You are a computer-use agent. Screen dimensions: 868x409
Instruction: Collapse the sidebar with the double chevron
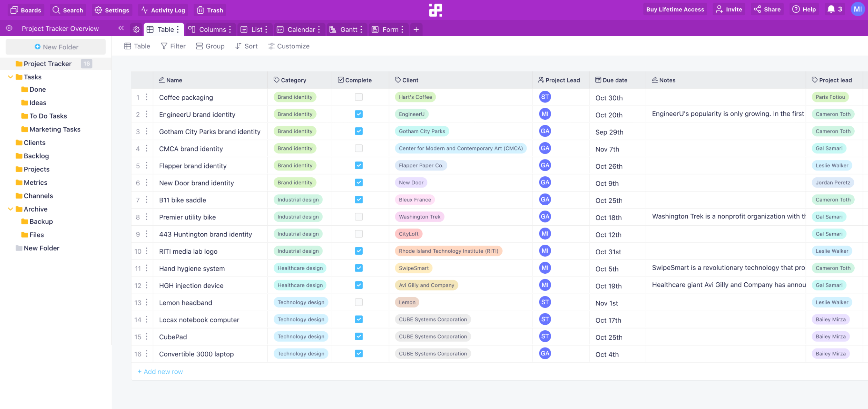coord(121,28)
